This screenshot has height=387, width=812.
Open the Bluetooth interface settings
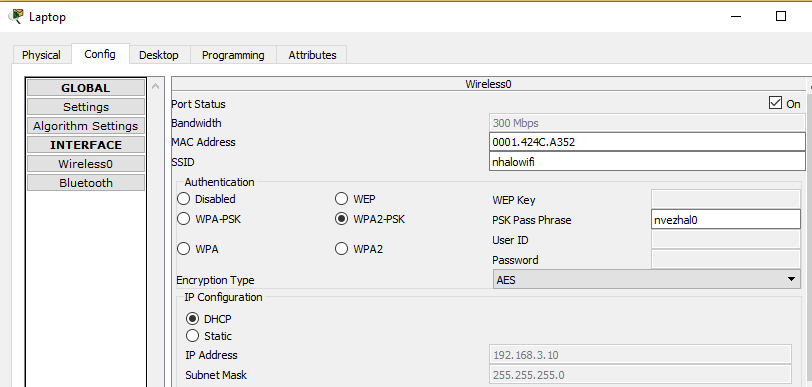tap(86, 183)
